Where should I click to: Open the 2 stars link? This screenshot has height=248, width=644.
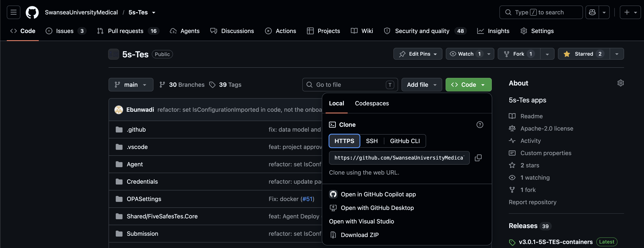524,165
